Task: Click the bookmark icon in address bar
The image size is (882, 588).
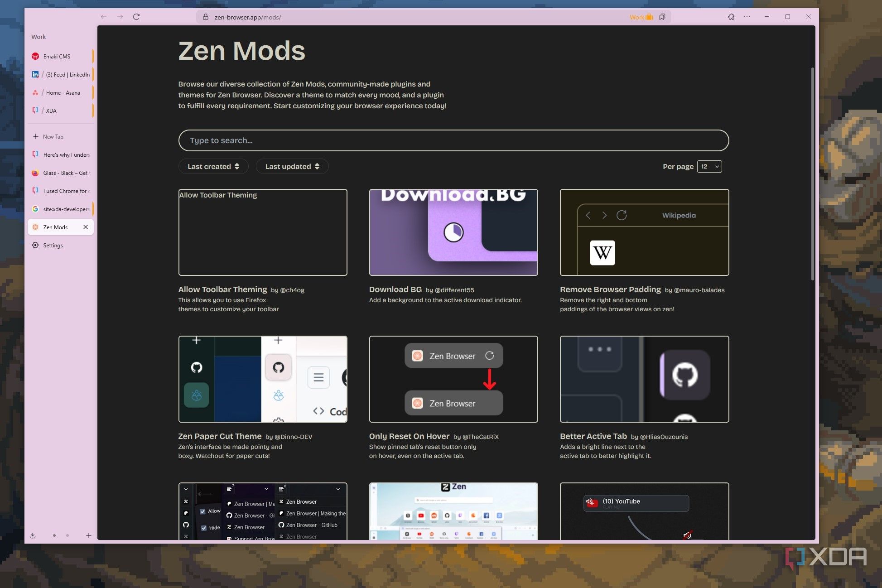Action: click(662, 17)
